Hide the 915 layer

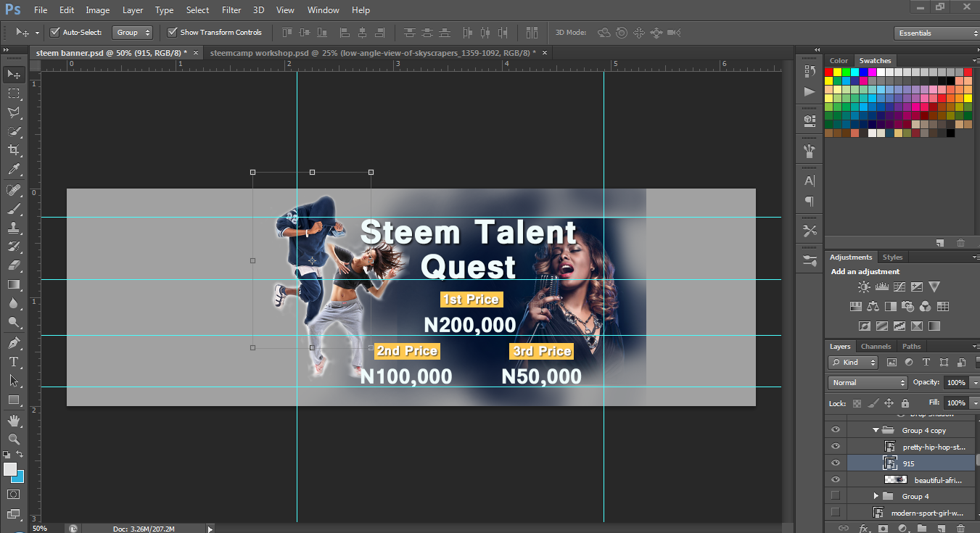(836, 463)
